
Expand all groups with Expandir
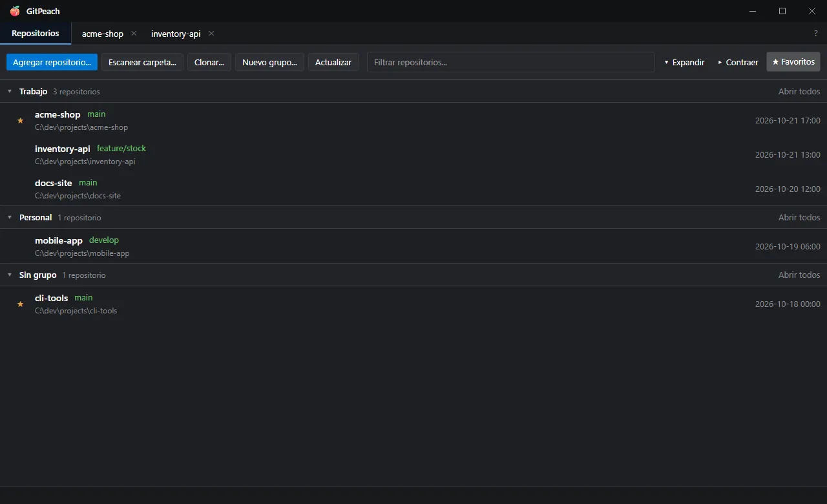pyautogui.click(x=684, y=62)
